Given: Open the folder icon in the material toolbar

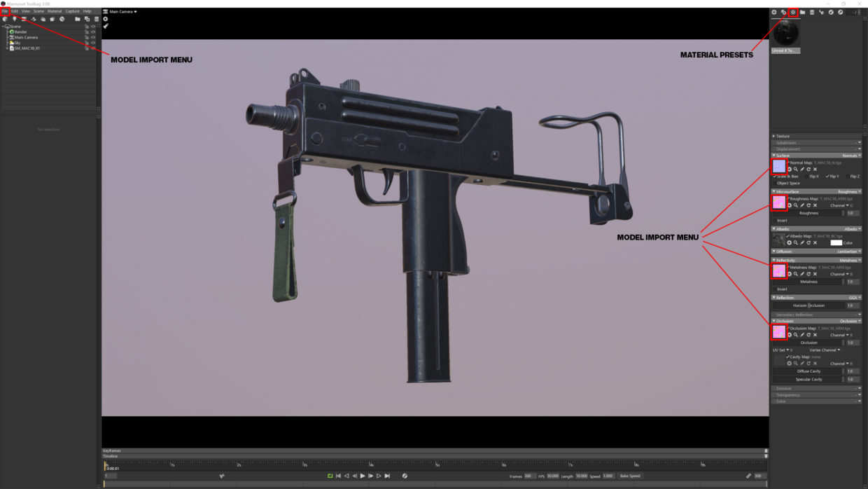Looking at the screenshot, I should pyautogui.click(x=803, y=12).
